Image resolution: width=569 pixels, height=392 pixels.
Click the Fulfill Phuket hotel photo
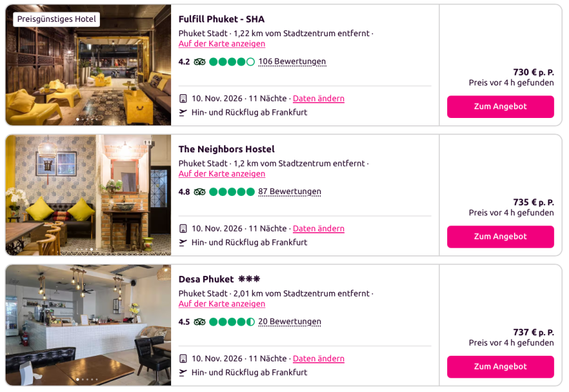pos(88,66)
